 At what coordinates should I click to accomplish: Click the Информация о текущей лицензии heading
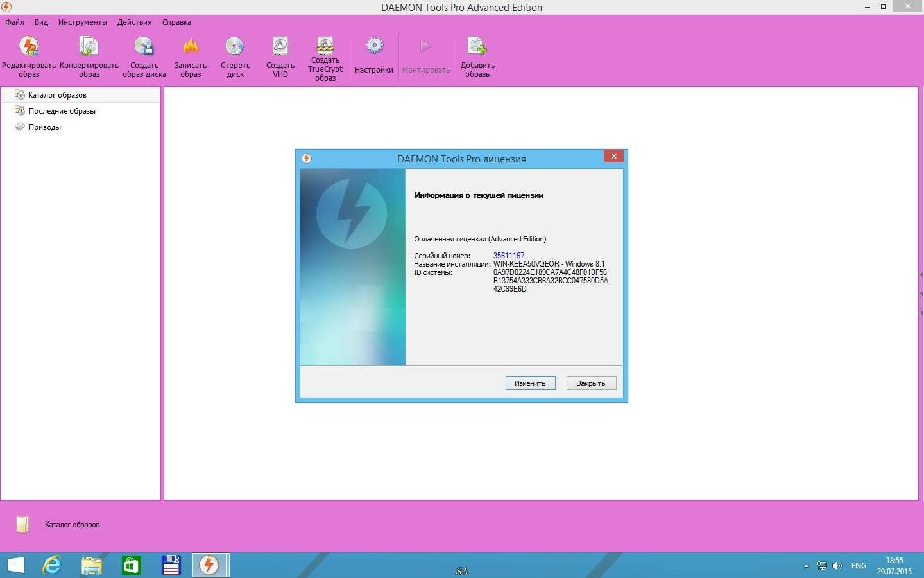479,195
